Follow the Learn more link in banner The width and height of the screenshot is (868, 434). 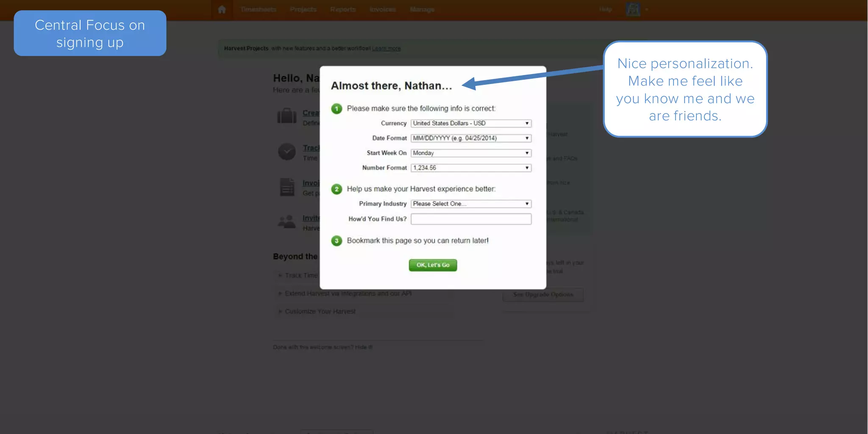coord(386,48)
